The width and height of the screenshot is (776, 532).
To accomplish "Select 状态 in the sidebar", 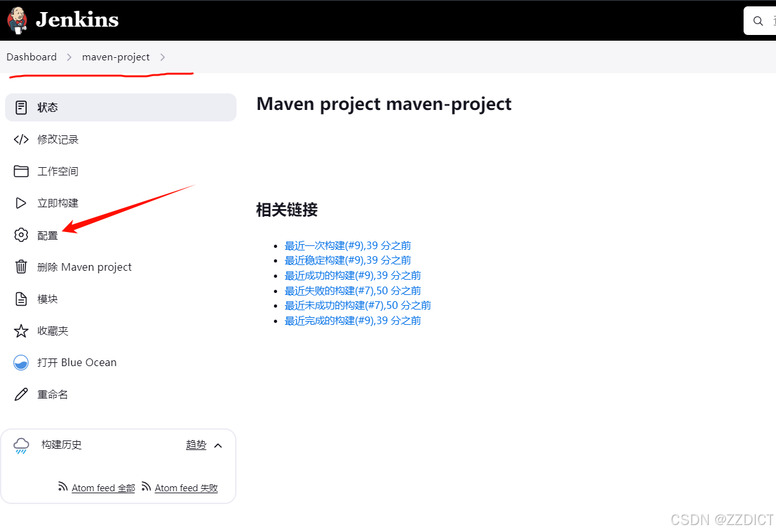I will pyautogui.click(x=121, y=107).
